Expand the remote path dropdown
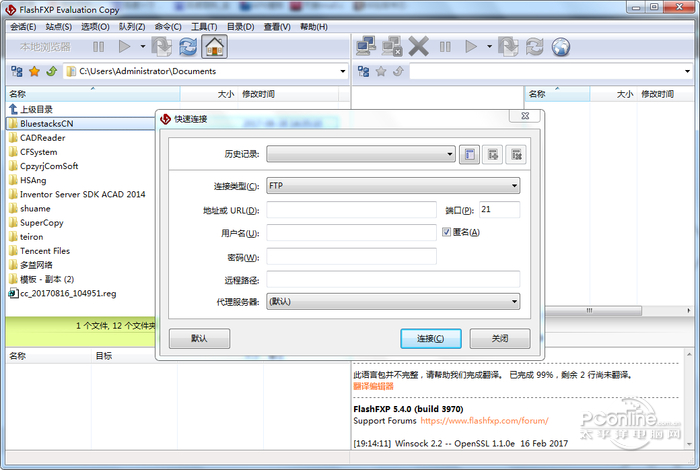Image resolution: width=700 pixels, height=470 pixels. pyautogui.click(x=687, y=71)
